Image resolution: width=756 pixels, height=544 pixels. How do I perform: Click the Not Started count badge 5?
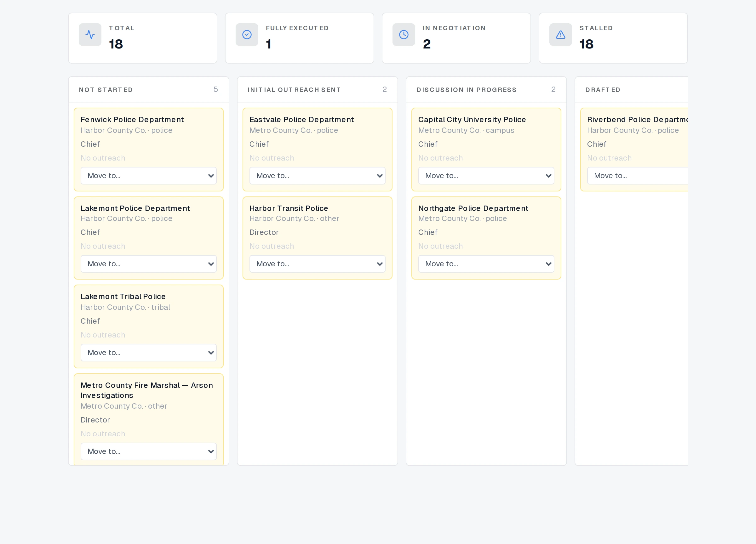point(216,89)
